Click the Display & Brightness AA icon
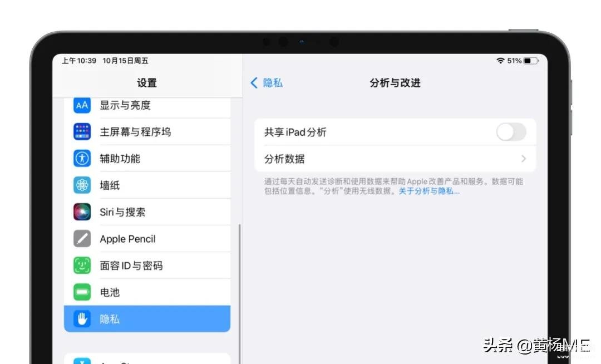 pyautogui.click(x=82, y=105)
